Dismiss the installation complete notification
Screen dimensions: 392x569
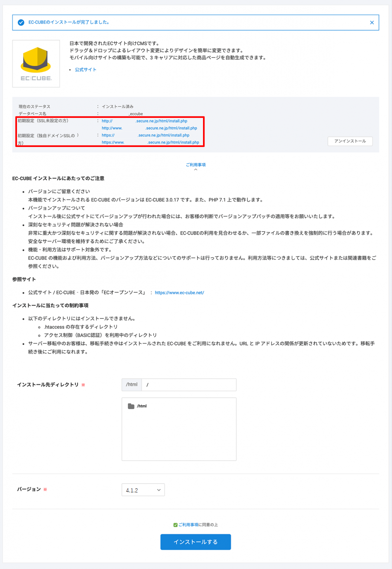pos(372,22)
